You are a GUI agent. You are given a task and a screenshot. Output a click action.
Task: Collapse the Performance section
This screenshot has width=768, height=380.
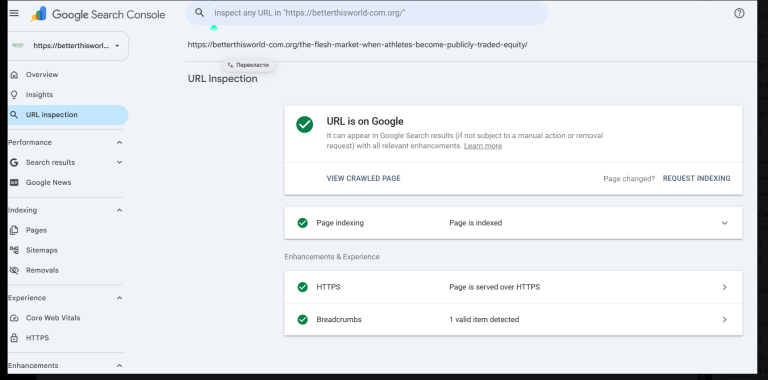120,142
